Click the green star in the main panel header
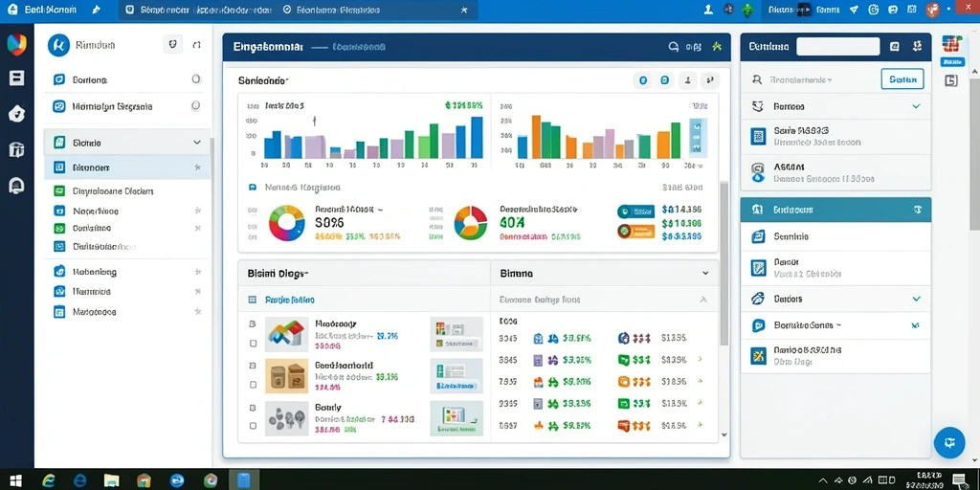Image resolution: width=980 pixels, height=490 pixels. 716,47
